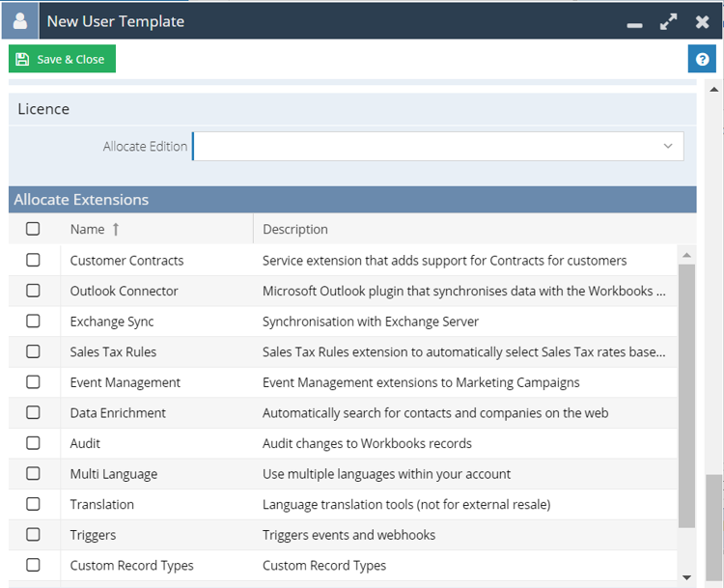Select the 'Translation' row name

(102, 504)
